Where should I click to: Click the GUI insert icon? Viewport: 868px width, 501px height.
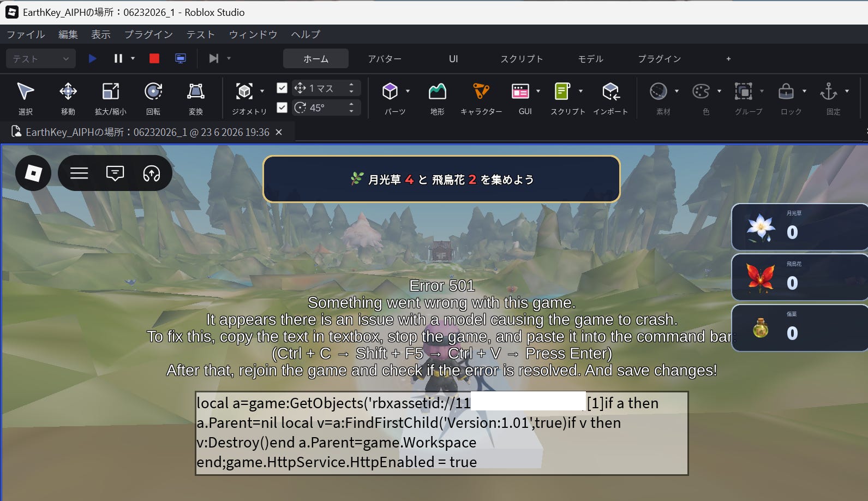coord(520,91)
